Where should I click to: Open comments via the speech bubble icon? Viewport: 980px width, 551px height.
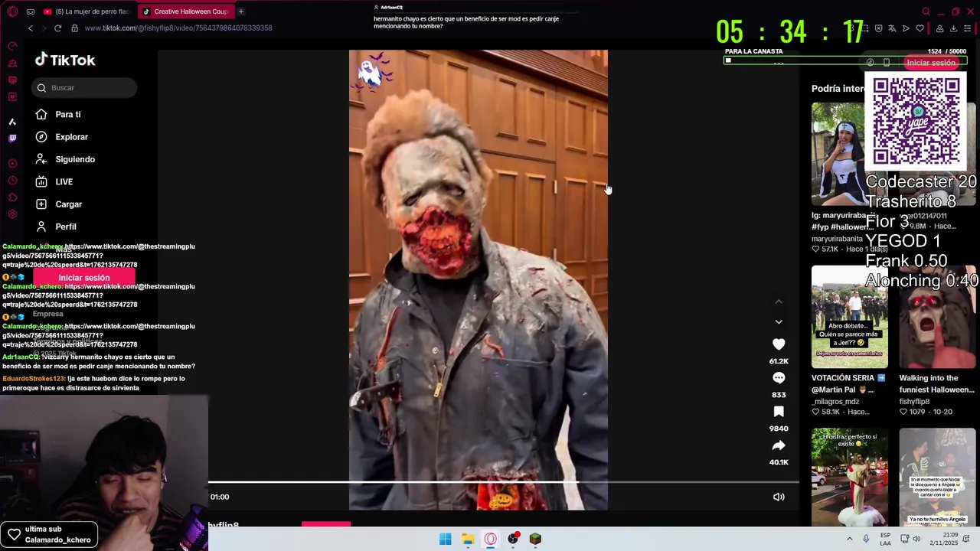pos(779,378)
